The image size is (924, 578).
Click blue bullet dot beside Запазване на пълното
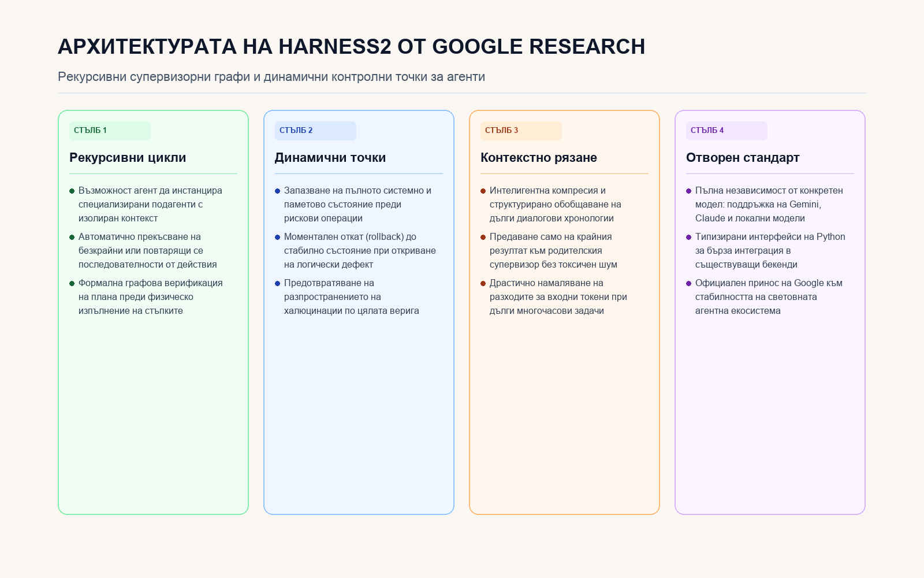coord(278,191)
